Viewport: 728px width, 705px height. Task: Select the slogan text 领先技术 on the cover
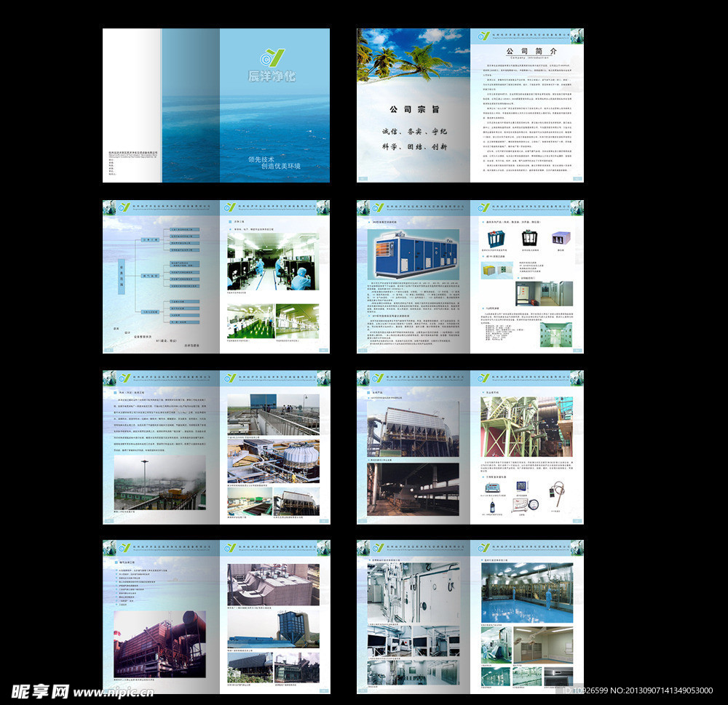coord(261,159)
